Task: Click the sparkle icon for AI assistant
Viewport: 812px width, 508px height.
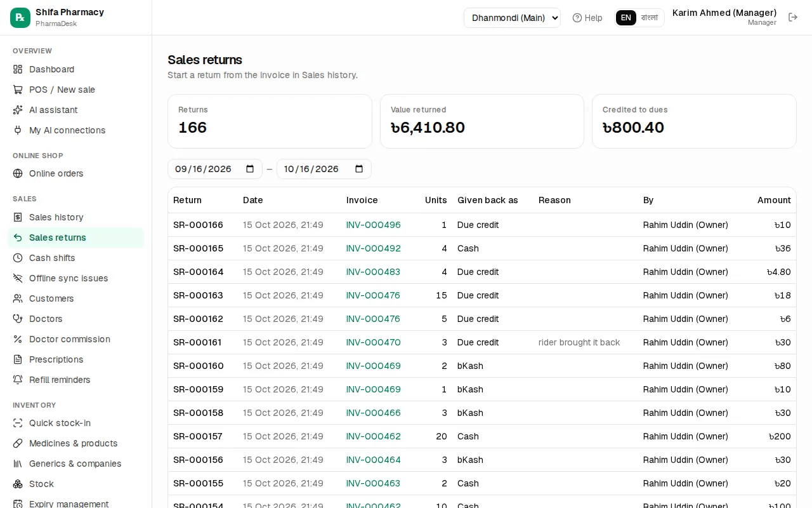Action: [18, 110]
